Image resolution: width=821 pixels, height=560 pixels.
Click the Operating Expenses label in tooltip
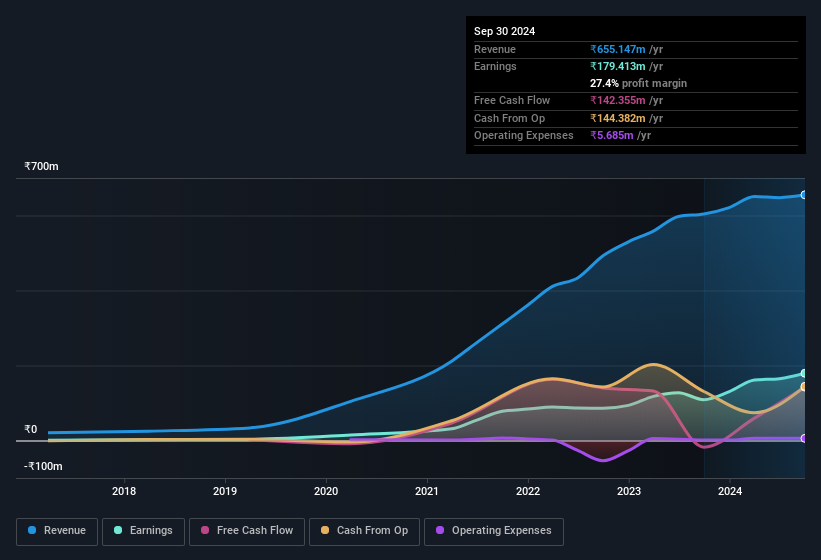(x=524, y=135)
